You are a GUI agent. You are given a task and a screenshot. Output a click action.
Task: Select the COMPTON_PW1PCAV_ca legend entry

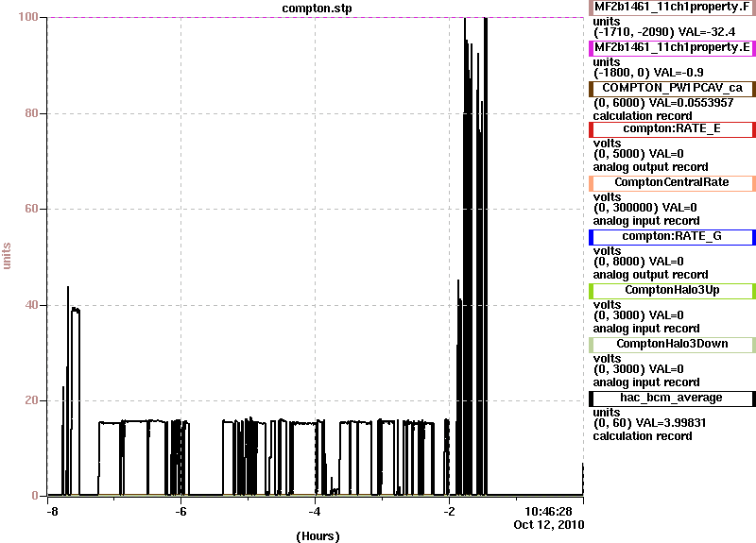click(672, 88)
